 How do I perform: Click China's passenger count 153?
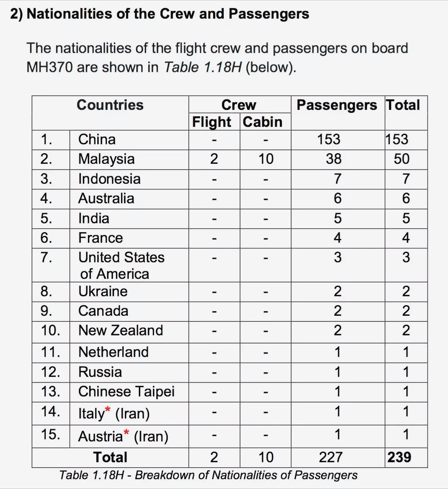pyautogui.click(x=329, y=139)
